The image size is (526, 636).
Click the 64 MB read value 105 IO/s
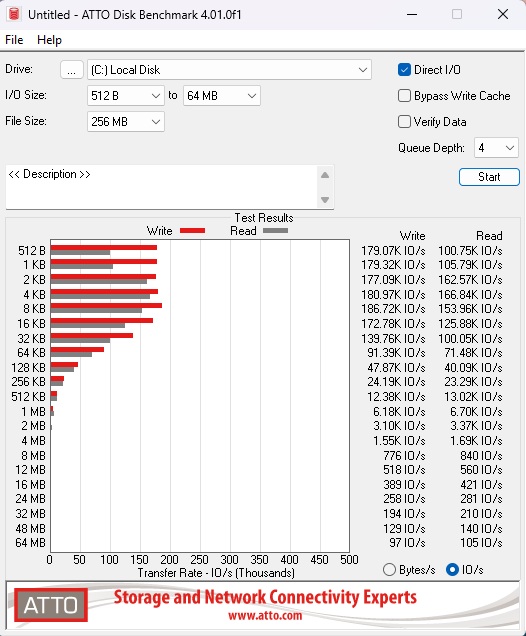pyautogui.click(x=481, y=542)
